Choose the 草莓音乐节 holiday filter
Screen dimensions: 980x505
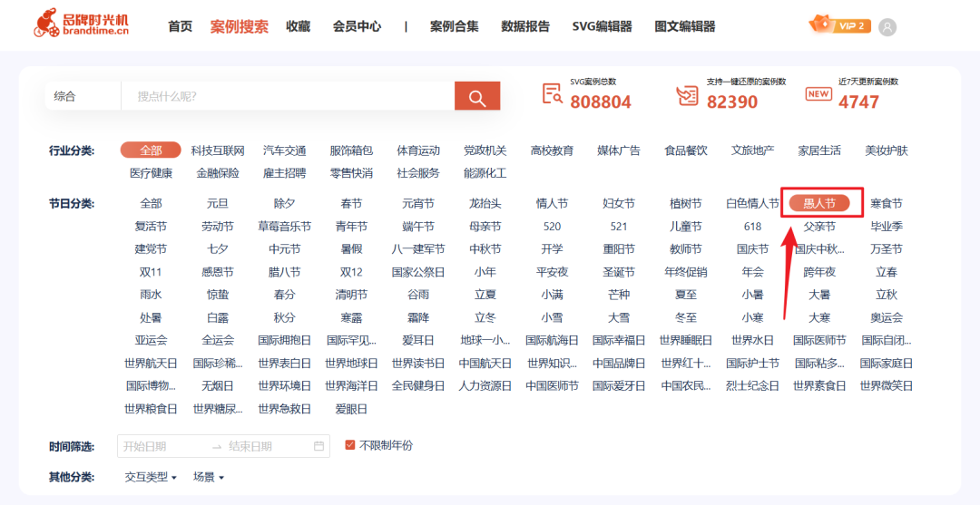coord(285,226)
